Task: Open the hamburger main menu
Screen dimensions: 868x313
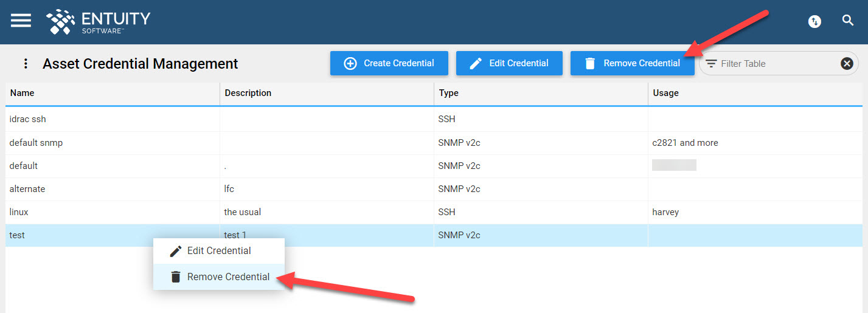Action: (21, 20)
